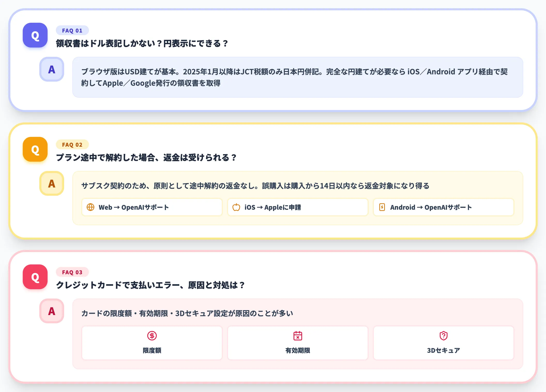Click the red Q icon for FAQ 03
546x392 pixels.
[x=35, y=277]
